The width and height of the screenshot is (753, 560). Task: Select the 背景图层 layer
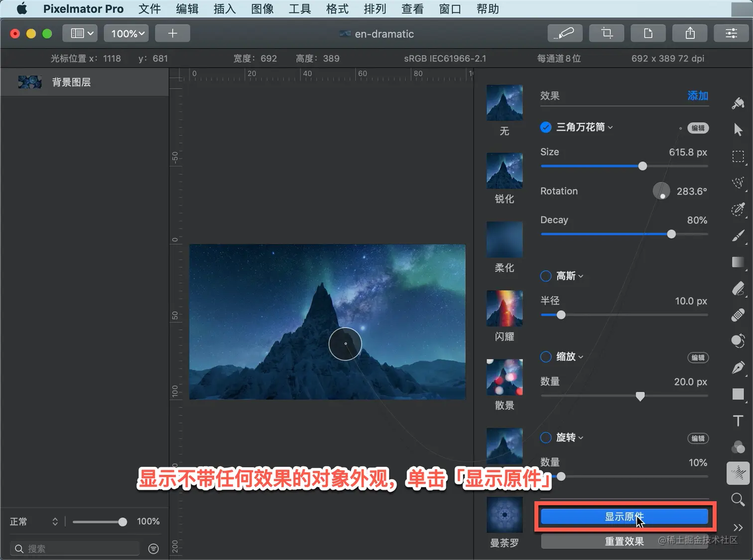click(85, 82)
